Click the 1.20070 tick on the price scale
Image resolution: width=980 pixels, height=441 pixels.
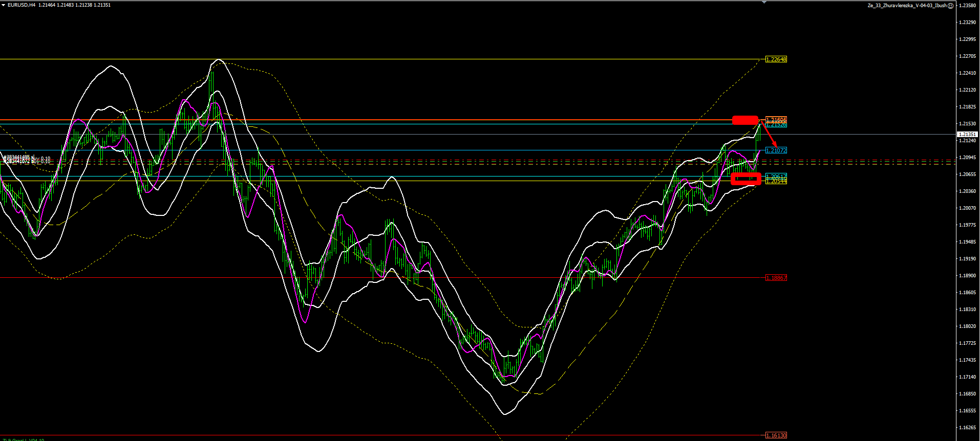click(967, 208)
